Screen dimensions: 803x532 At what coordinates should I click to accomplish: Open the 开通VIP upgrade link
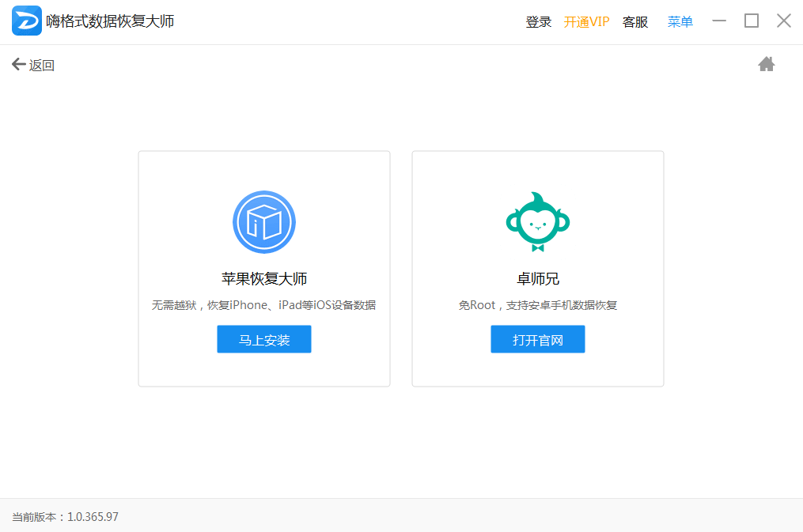click(586, 22)
